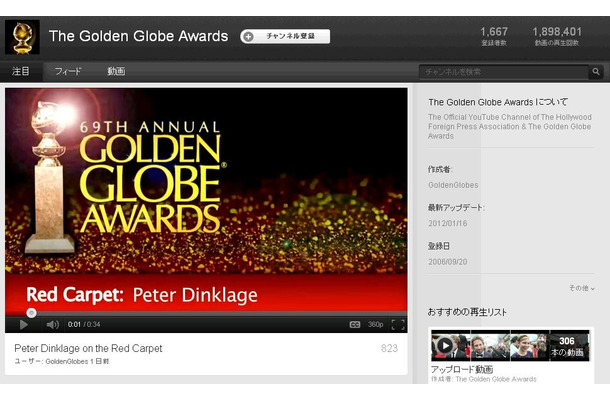Subscribe with the チャンネル登録 button
Image resolution: width=610 pixels, height=400 pixels.
(285, 36)
